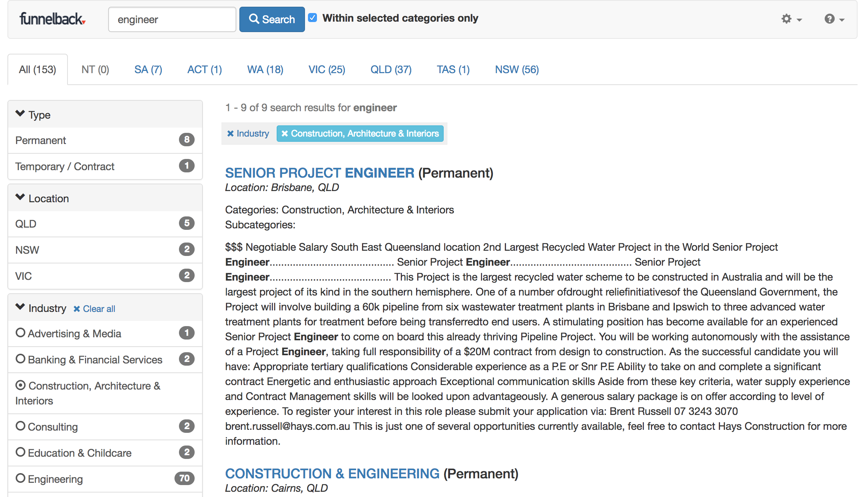Click the Engineering count badge 70
The height and width of the screenshot is (497, 868).
184,478
